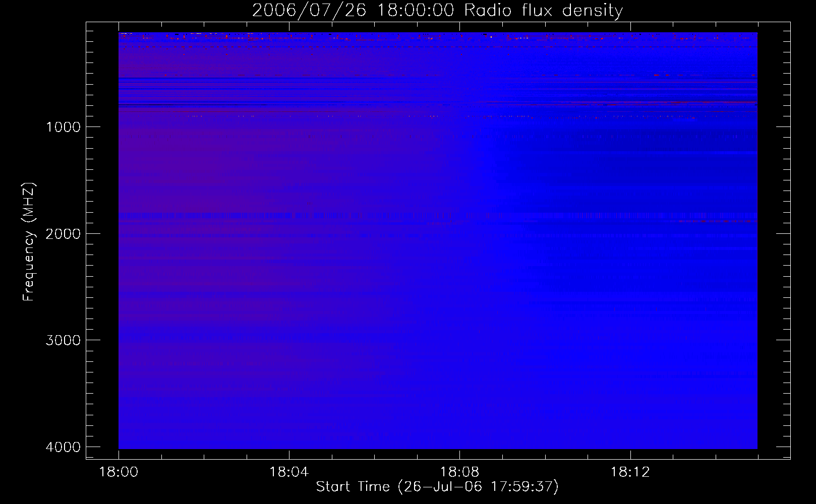Click the 18:04 time tick label
816x504 pixels.
coord(289,472)
